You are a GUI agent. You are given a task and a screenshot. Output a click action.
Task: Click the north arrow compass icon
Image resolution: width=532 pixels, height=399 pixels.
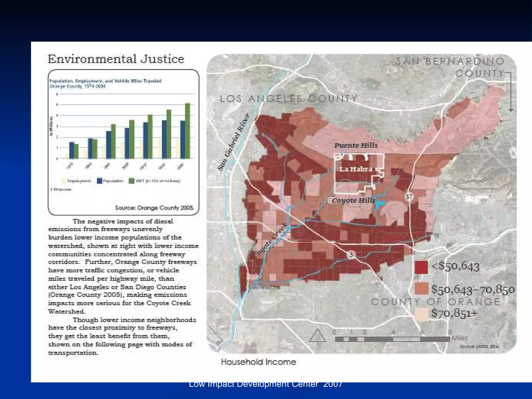pos(317,336)
